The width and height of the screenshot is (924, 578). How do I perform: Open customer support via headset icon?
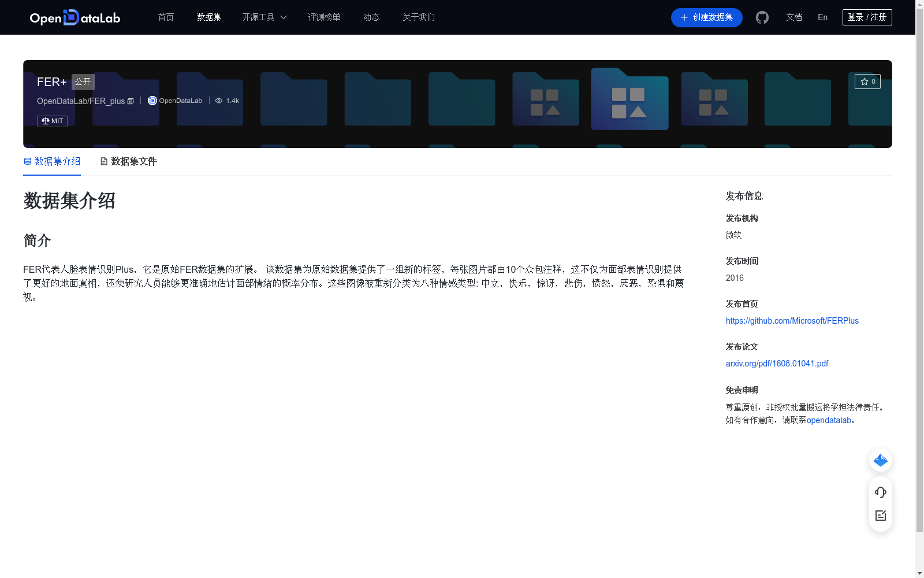pos(880,492)
